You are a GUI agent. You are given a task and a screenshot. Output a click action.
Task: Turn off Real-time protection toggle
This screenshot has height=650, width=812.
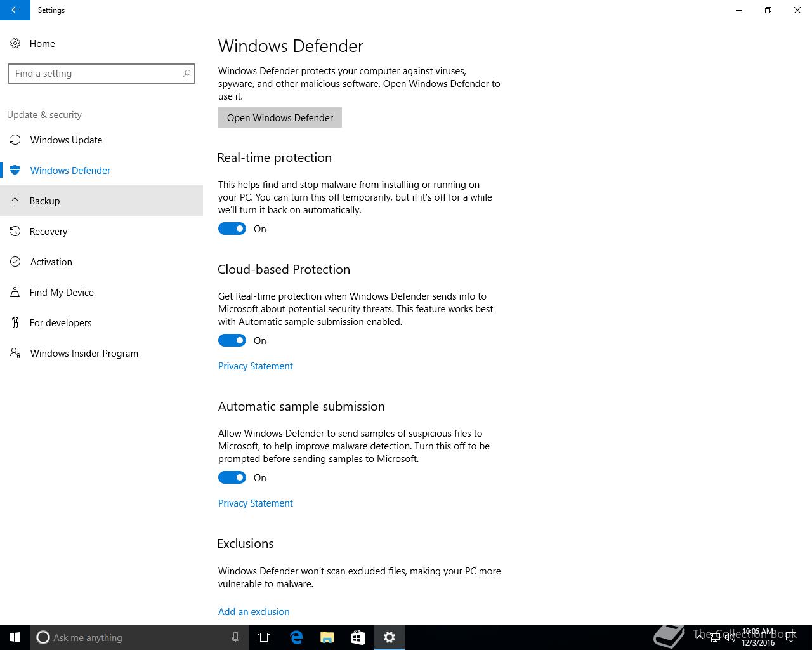point(232,229)
